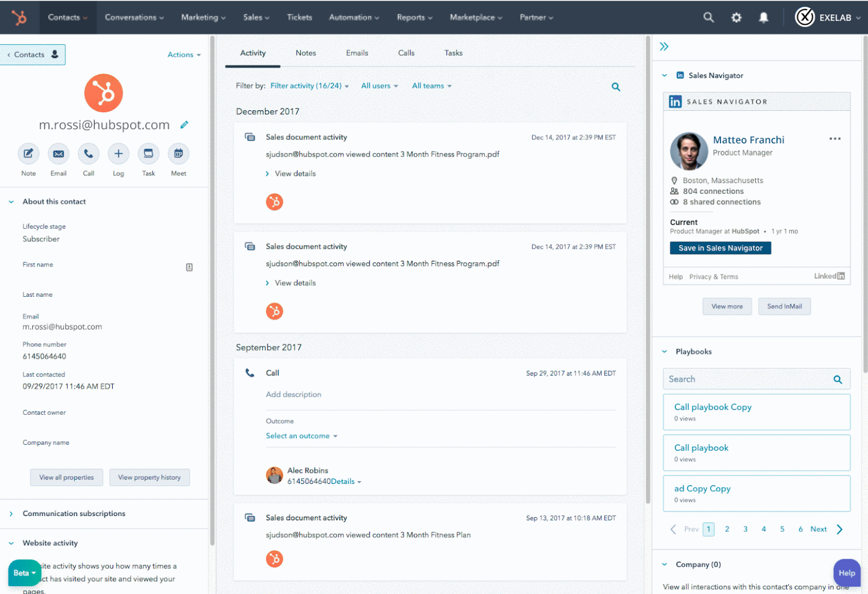Click the phone icon on the Sep 29 Call entry

250,373
